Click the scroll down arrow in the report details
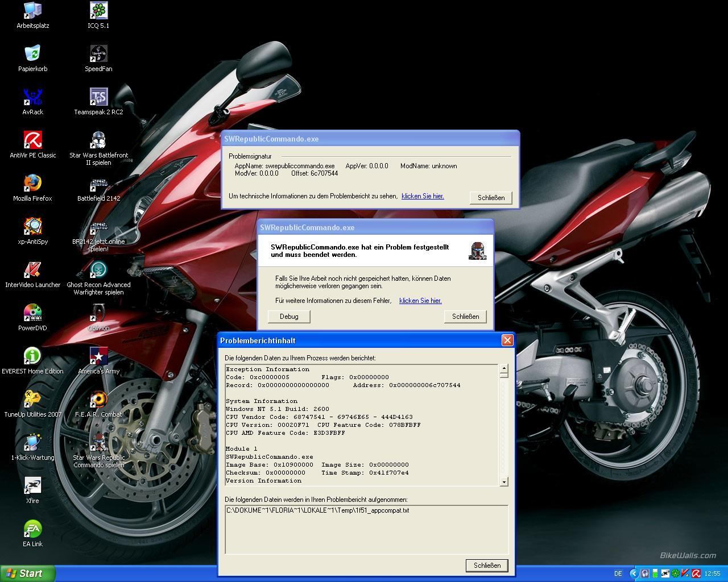728x582 pixels. [504, 481]
